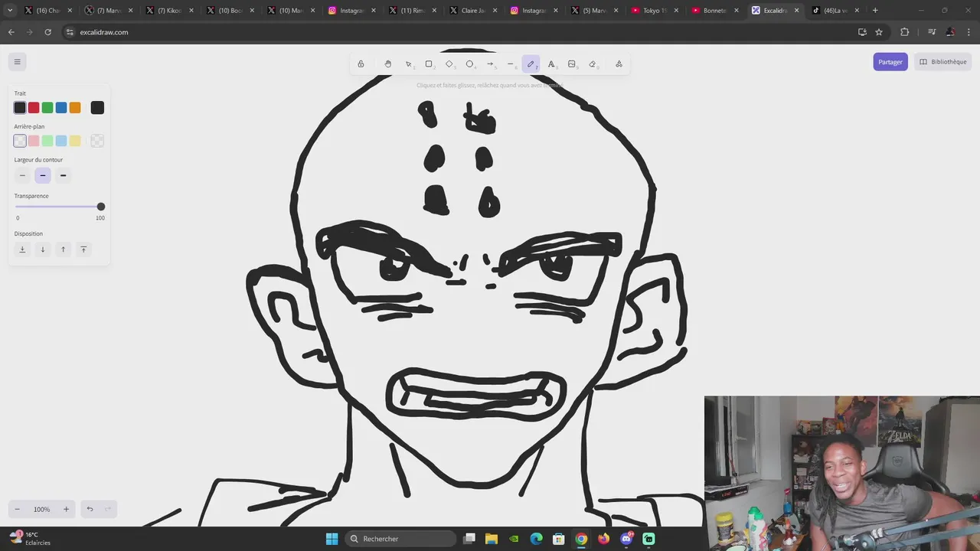Open the custom stroke color picker

(97, 108)
